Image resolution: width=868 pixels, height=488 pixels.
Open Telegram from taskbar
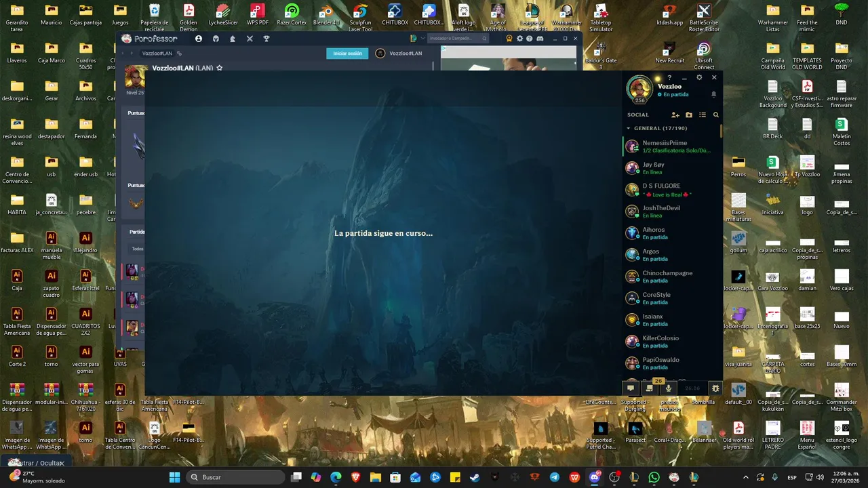point(555,477)
